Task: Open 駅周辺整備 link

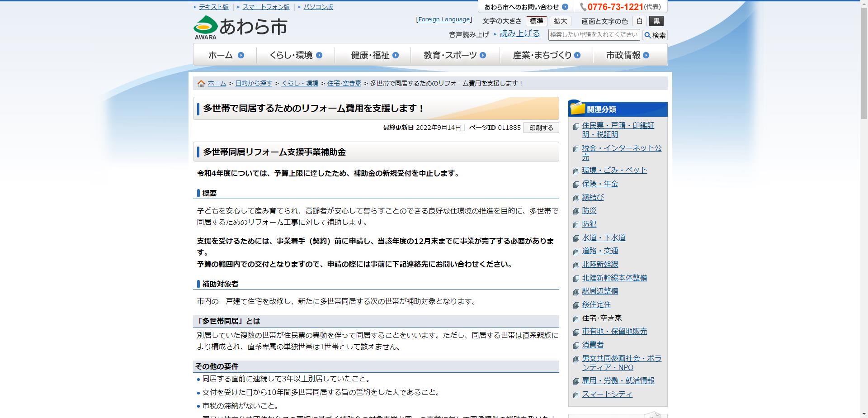Action: [x=600, y=291]
